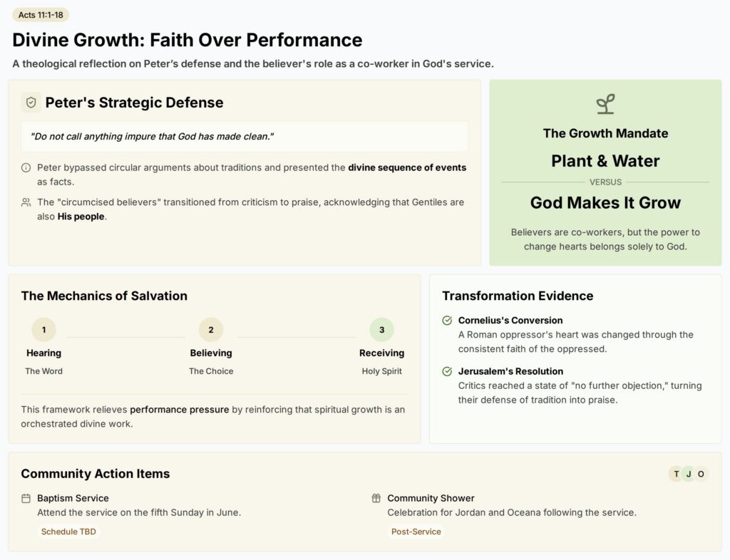This screenshot has width=730, height=560.
Task: Click the gift icon beside Community Shower
Action: click(x=376, y=499)
